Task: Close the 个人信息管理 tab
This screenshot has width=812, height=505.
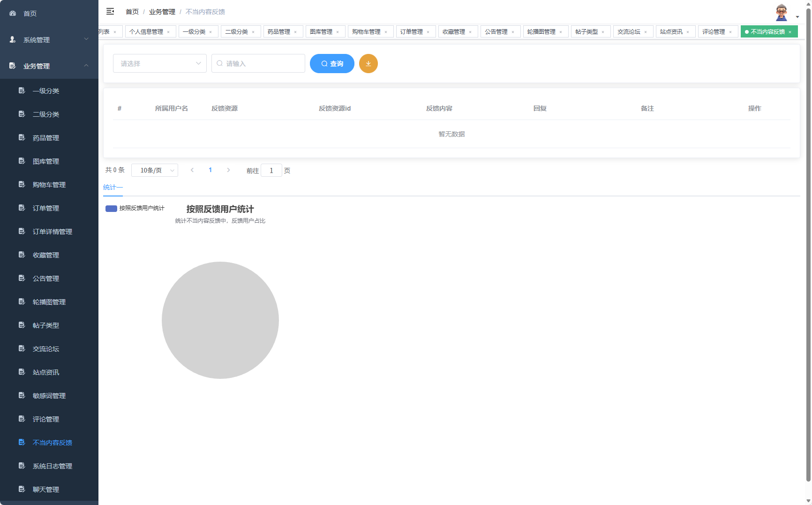Action: point(168,31)
